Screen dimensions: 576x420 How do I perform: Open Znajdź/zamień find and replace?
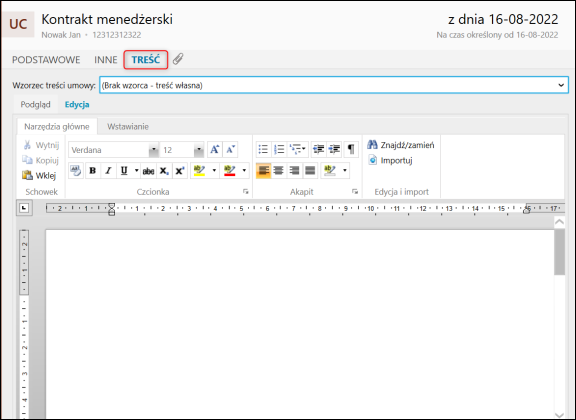tap(401, 145)
